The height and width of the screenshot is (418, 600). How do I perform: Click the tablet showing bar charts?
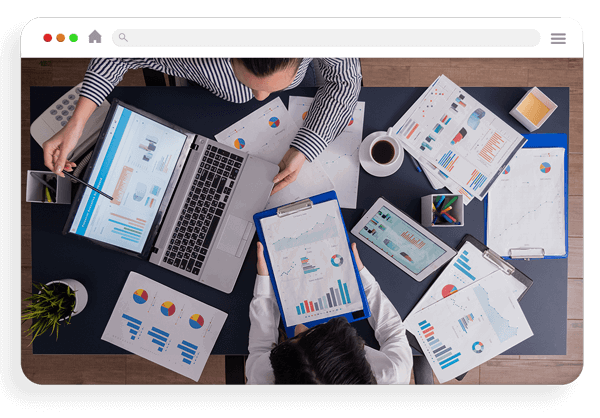[x=403, y=239]
